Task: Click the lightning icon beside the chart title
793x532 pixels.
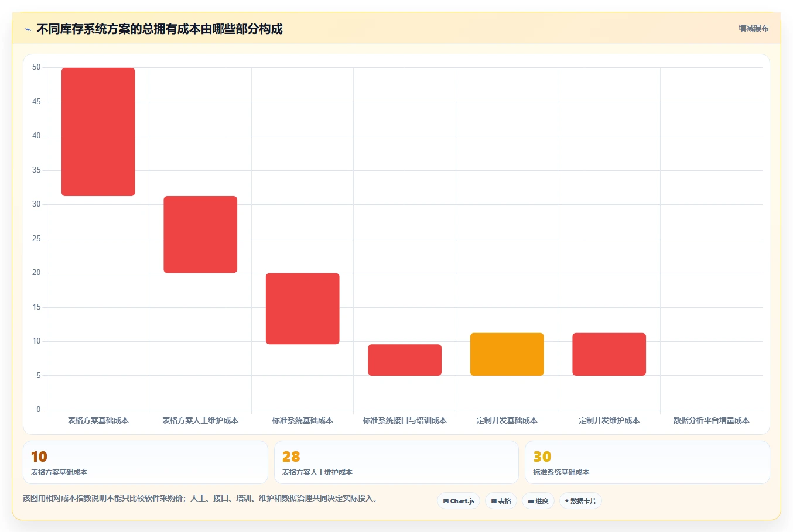Action: [x=28, y=29]
